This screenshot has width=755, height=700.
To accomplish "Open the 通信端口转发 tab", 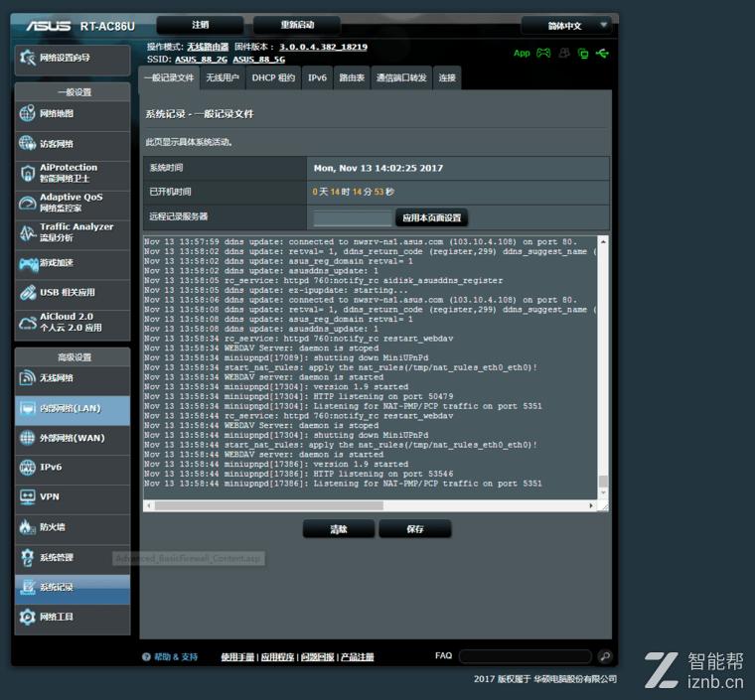I will (x=401, y=77).
